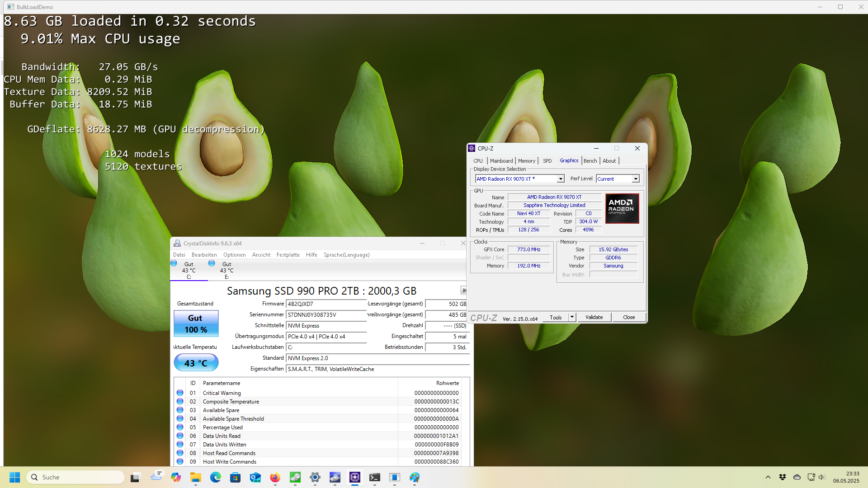Open the Festplatte menu
868x488 pixels.
click(288, 255)
